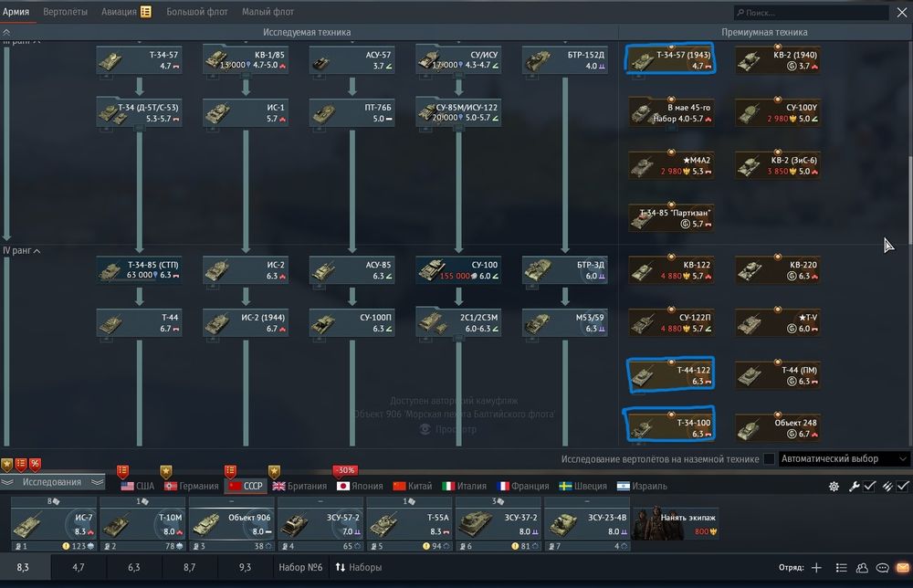Select the БТР-152Д anti-air card
The image size is (913, 588).
(x=565, y=60)
